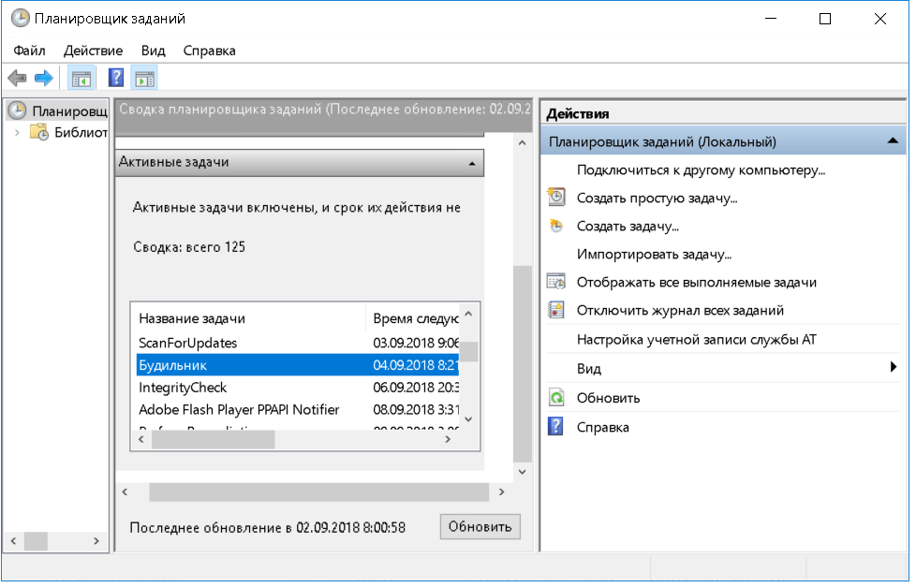This screenshot has width=916, height=588.
Task: Click the Создать задачу icon
Action: tap(556, 226)
